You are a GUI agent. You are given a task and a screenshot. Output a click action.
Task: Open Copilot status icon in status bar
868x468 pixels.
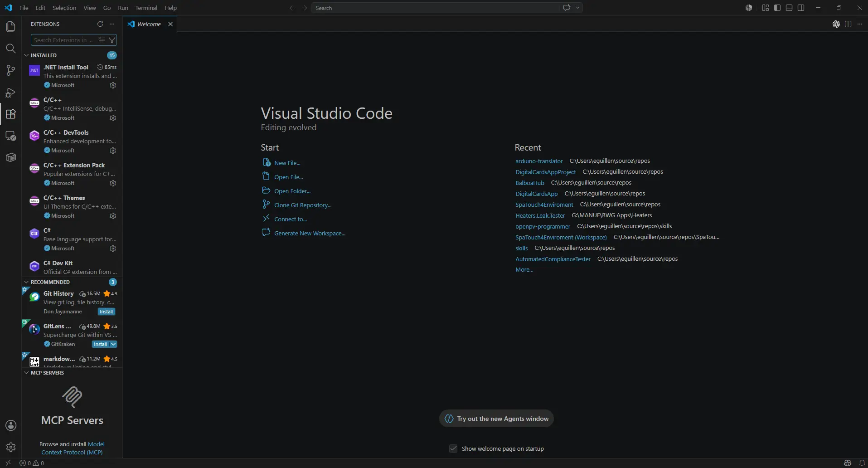(848, 463)
